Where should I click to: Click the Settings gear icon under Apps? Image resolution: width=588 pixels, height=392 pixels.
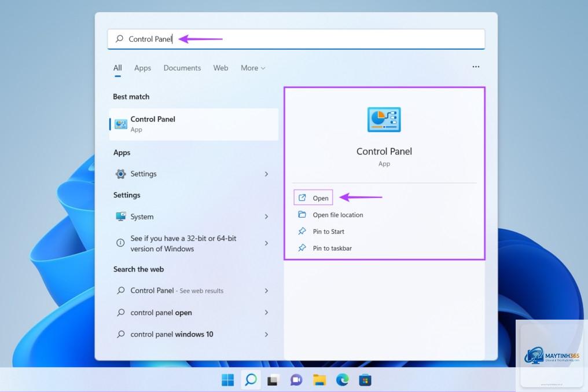click(x=120, y=174)
